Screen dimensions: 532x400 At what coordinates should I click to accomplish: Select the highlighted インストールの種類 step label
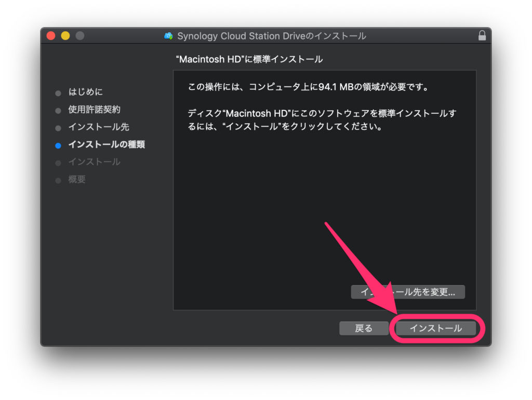coord(107,145)
